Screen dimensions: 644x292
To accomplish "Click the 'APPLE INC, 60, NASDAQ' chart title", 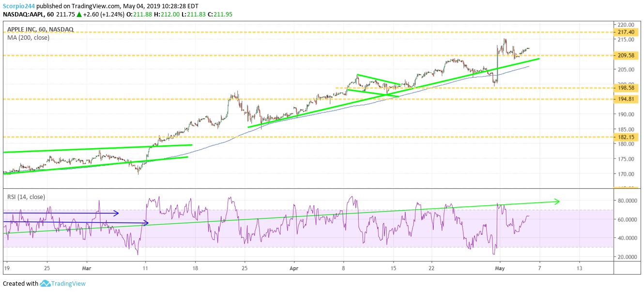I will (x=40, y=30).
